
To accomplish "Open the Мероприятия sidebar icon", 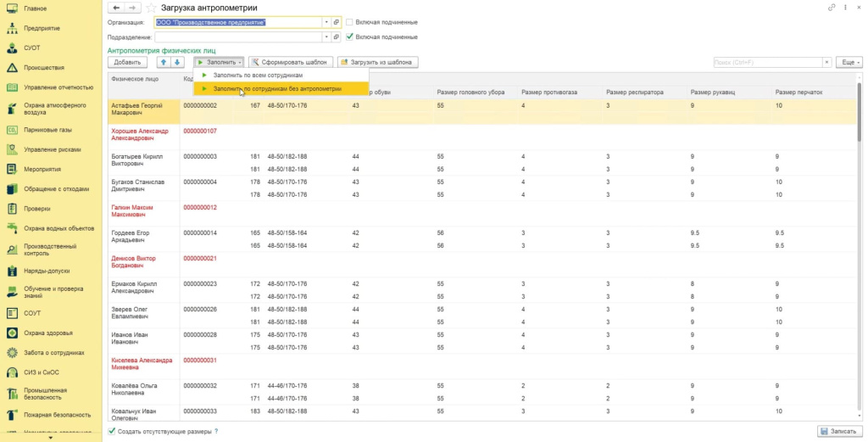I will tap(12, 169).
